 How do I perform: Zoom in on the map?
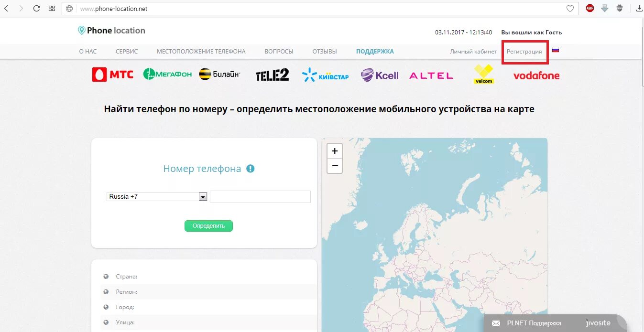[335, 151]
